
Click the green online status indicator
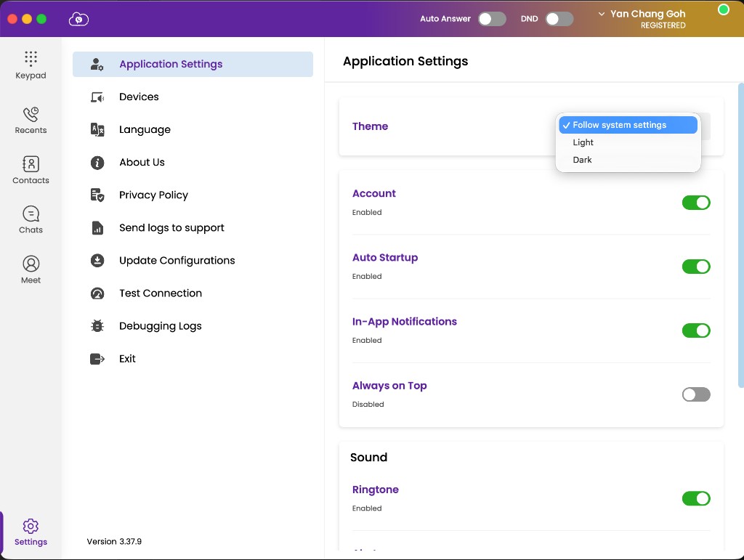click(723, 9)
